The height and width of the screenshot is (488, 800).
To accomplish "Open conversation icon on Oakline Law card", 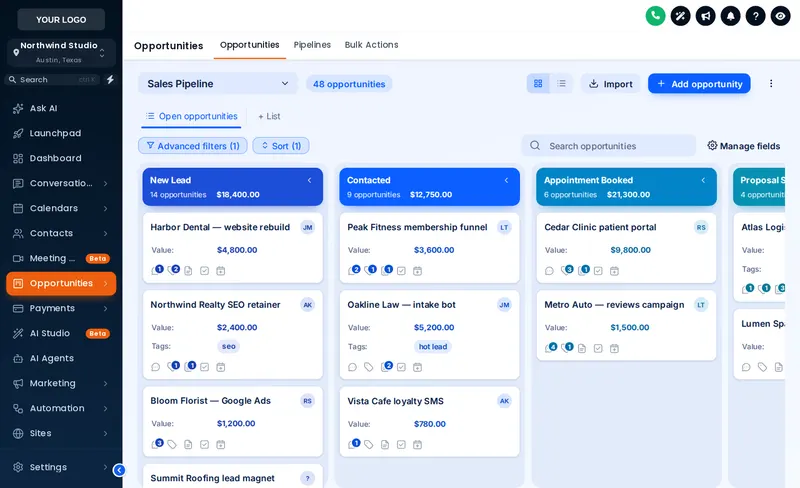I will pos(352,367).
